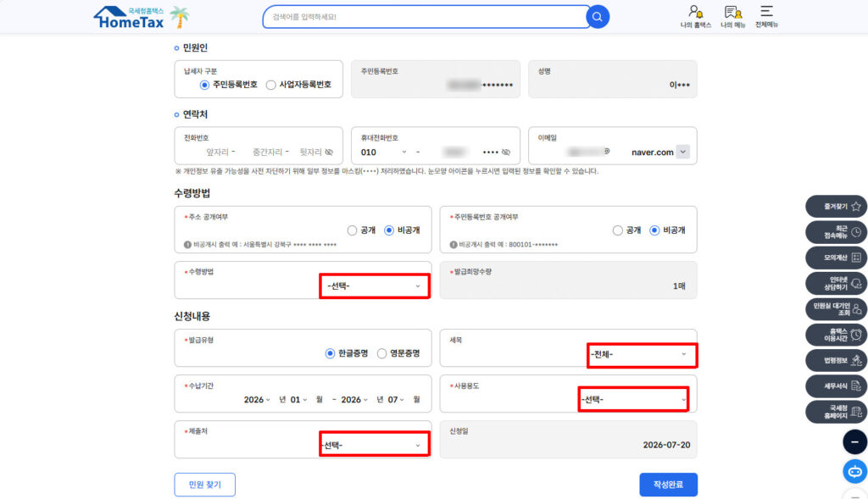This screenshot has height=499, width=868.
Task: Open 인터넷 상담하기 shortcut
Action: tap(837, 283)
